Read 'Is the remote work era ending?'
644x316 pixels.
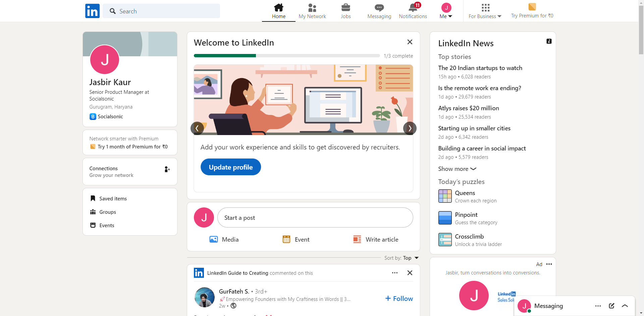(480, 88)
